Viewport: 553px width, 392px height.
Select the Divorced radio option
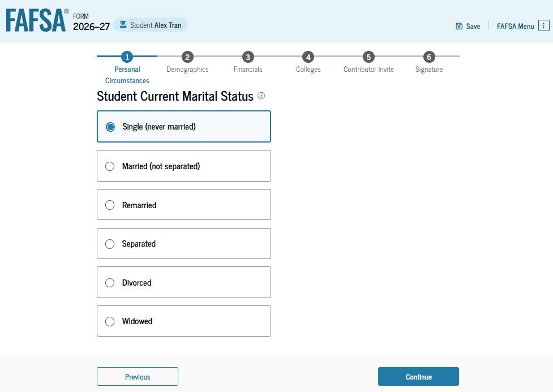coord(110,283)
